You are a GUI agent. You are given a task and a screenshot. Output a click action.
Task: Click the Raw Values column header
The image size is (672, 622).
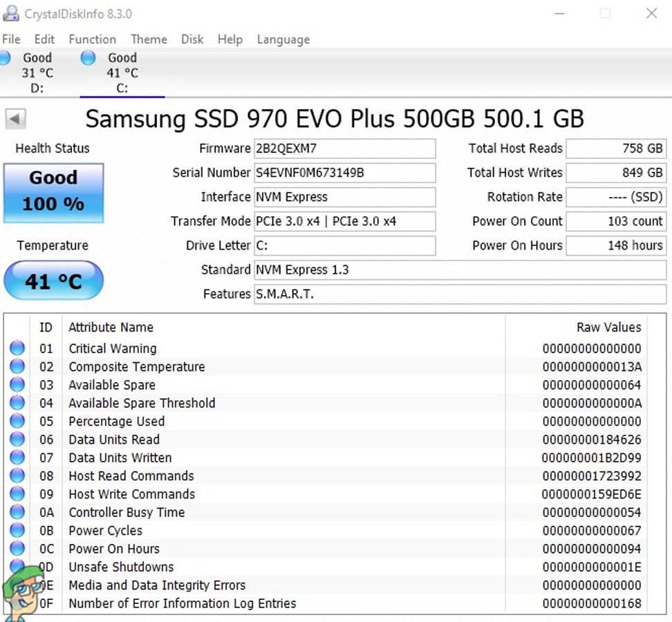608,328
